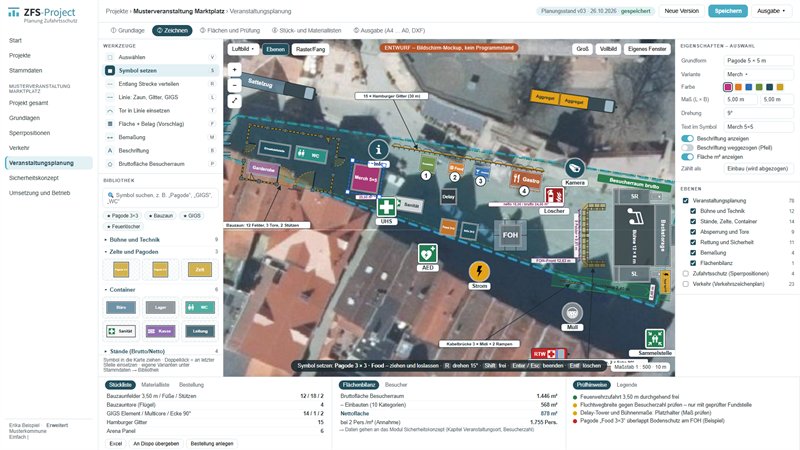Image resolution: width=800 pixels, height=450 pixels.
Task: Open the Materialliste tab
Action: tap(155, 385)
